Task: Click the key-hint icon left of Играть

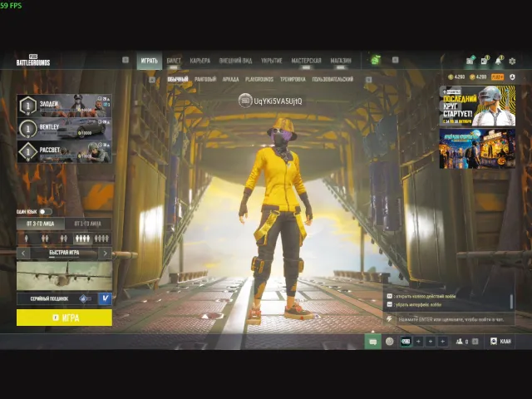Action: (126, 60)
